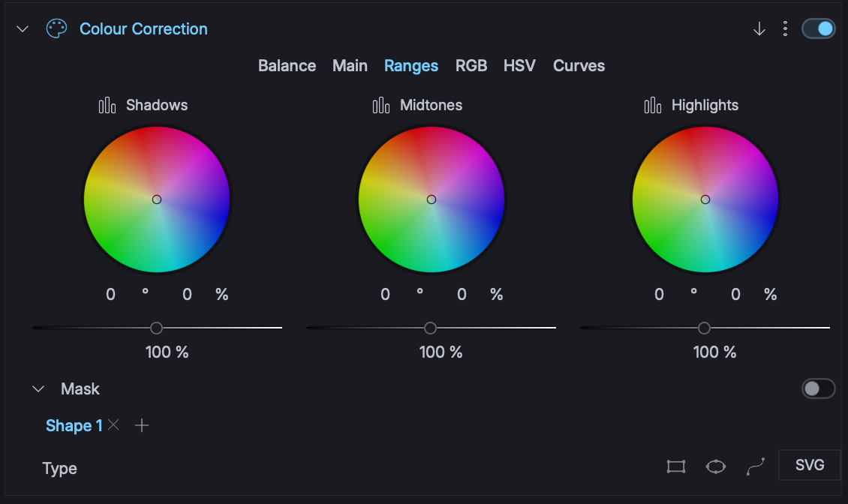Click the Midtones label
This screenshot has height=504, width=848.
point(431,105)
